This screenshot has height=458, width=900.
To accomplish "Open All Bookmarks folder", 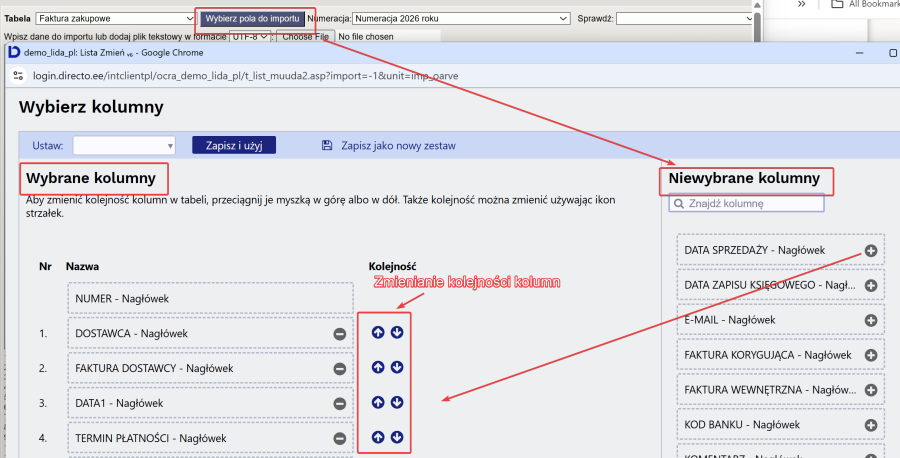I will pyautogui.click(x=865, y=4).
